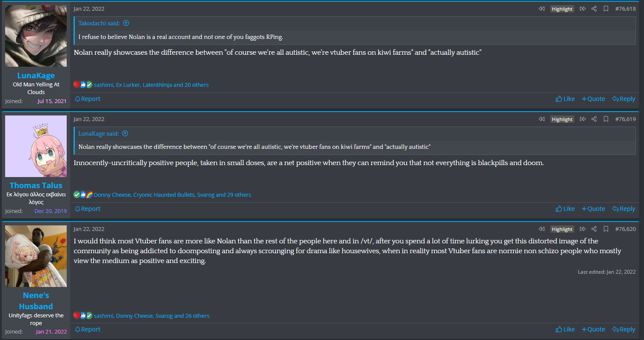Toggle Highlight on post #76,620
Screen dimensions: 644x340
(562, 229)
